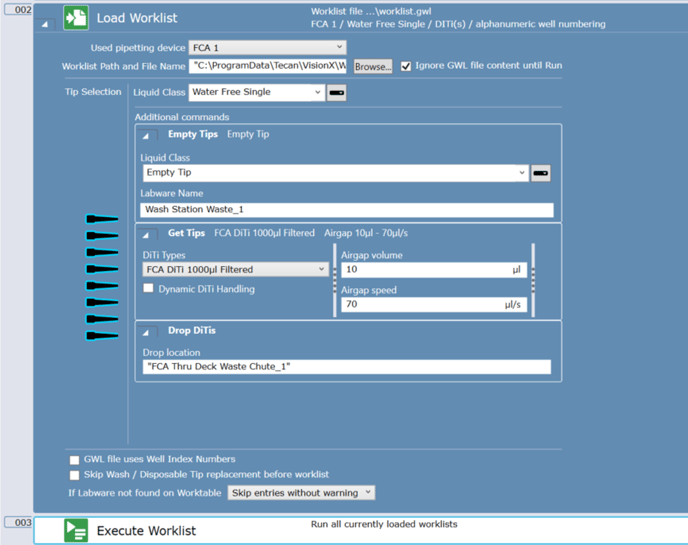This screenshot has height=545, width=688.
Task: Select the Execute Worklist command row
Action: (x=361, y=531)
